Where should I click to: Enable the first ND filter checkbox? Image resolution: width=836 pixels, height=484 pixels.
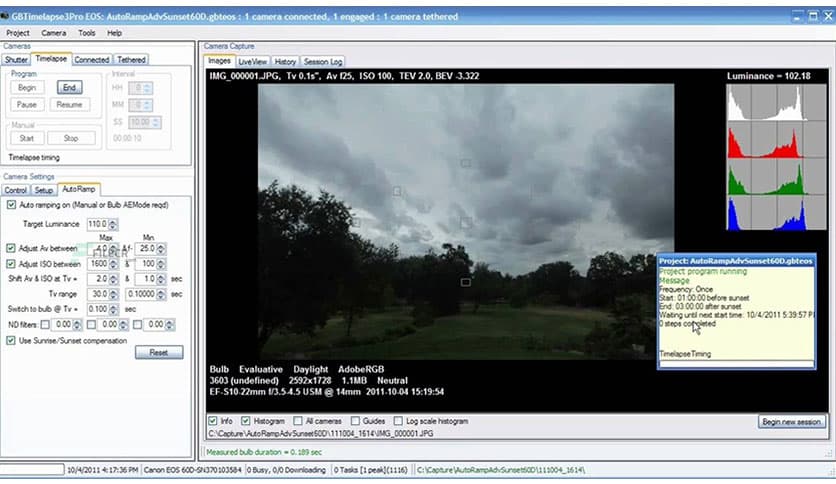45,324
